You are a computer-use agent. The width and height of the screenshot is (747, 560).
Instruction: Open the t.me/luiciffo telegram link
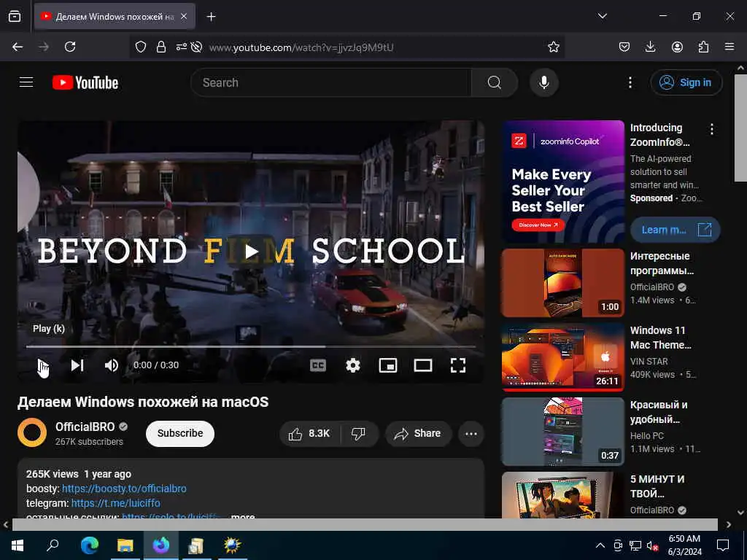coord(116,503)
